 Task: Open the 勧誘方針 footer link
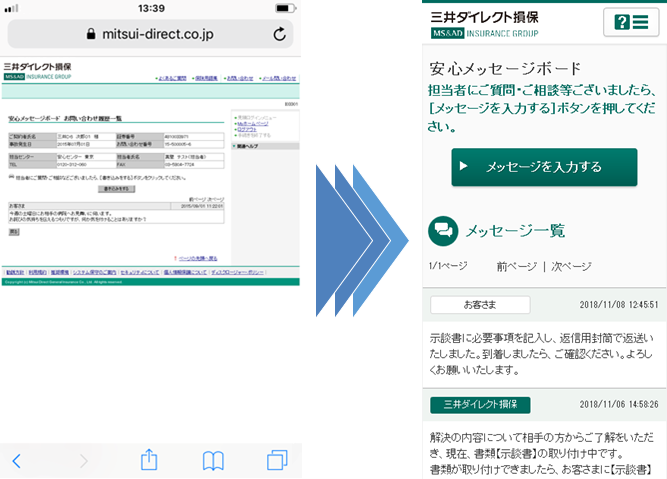coord(15,272)
